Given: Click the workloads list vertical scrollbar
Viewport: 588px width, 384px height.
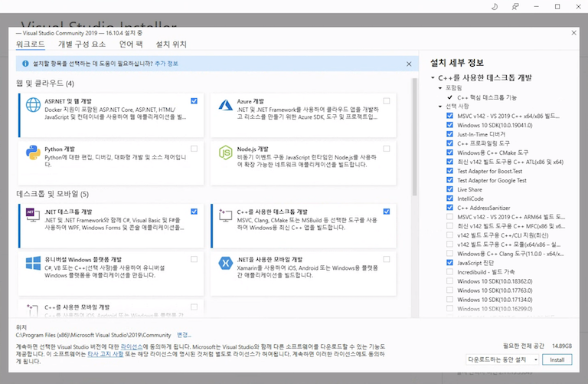Looking at the screenshot, I should [x=414, y=137].
